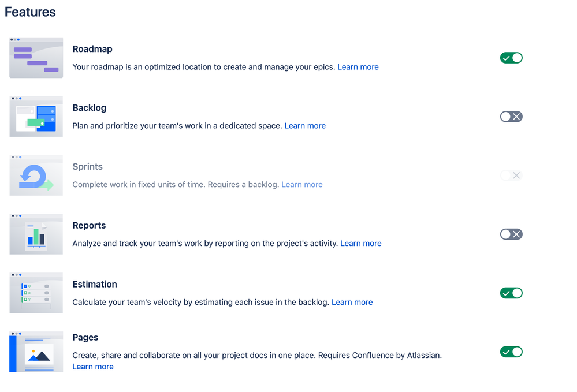The width and height of the screenshot is (577, 392).
Task: Disable the Roadmap feature toggle
Action: [511, 58]
